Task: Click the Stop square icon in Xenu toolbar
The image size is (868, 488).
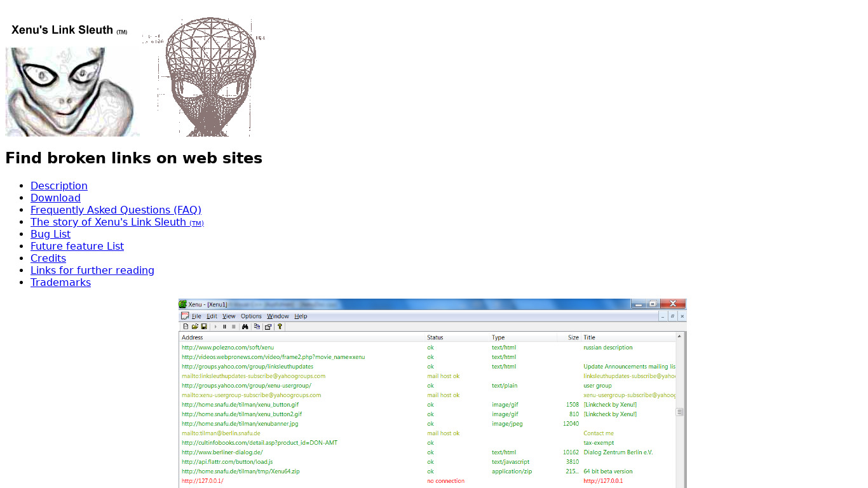Action: pyautogui.click(x=234, y=327)
